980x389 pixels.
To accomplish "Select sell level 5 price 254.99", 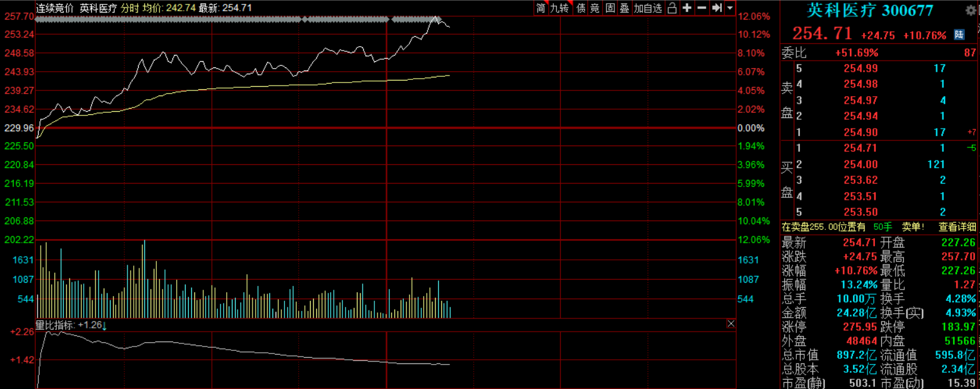I will pyautogui.click(x=859, y=67).
